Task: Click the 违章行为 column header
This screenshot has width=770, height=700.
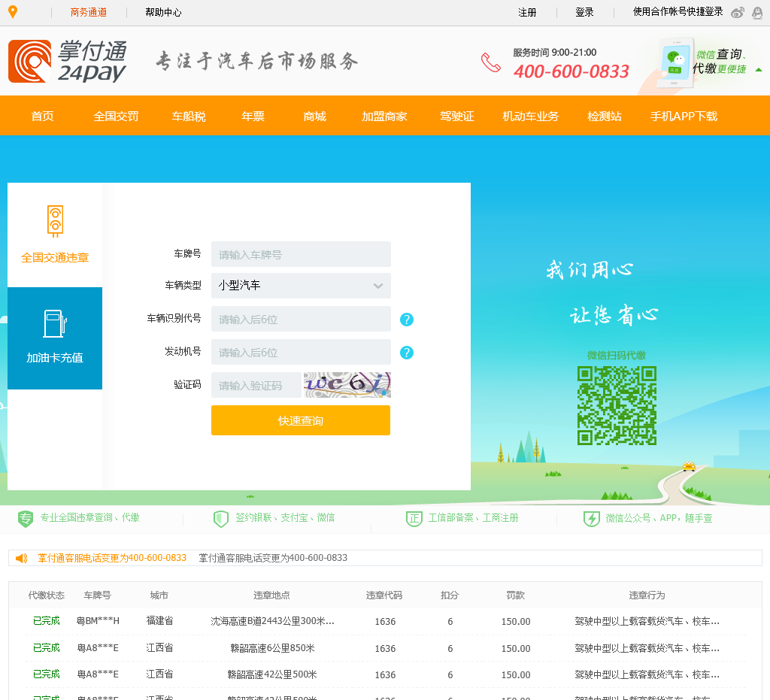Action: point(647,595)
